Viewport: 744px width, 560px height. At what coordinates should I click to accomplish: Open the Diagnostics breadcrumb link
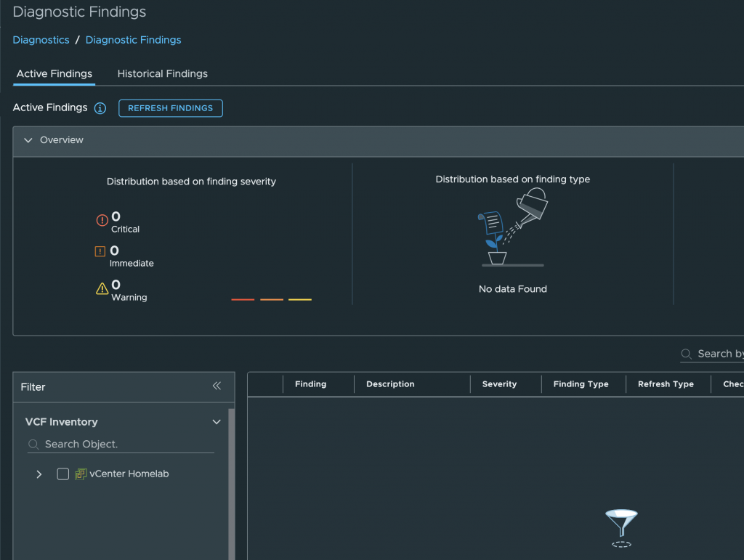click(41, 40)
